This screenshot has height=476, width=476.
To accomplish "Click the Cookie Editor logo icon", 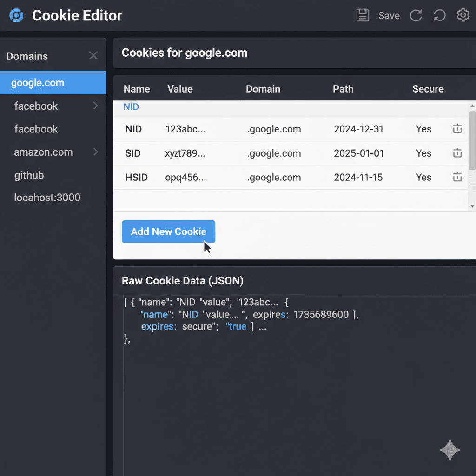I will 16,15.
